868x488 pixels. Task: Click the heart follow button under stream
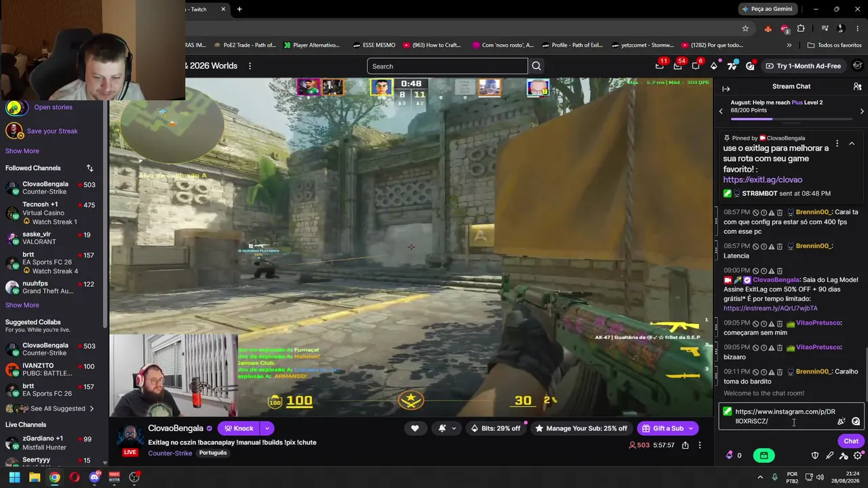point(415,428)
